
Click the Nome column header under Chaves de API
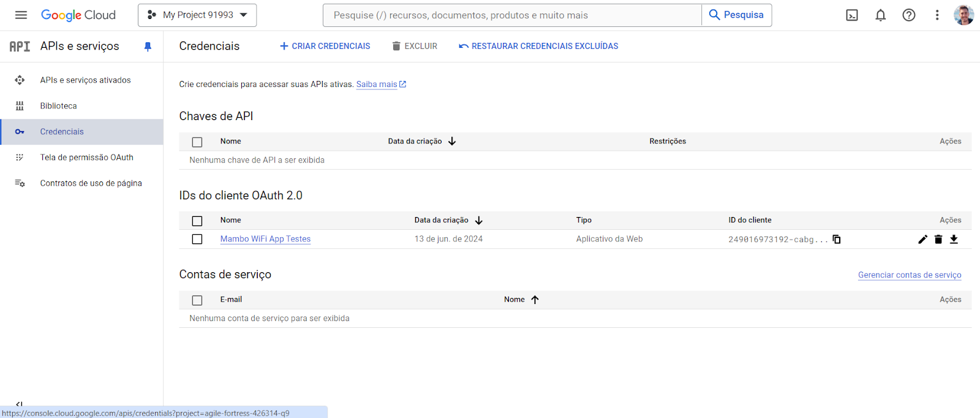click(x=231, y=142)
